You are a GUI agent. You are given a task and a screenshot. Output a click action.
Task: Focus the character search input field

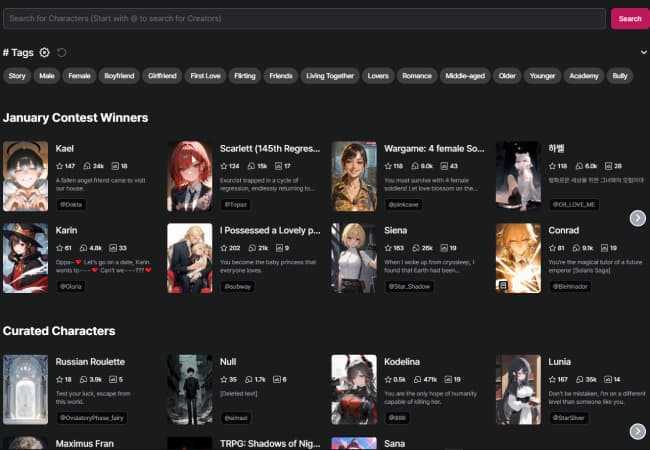(x=304, y=18)
